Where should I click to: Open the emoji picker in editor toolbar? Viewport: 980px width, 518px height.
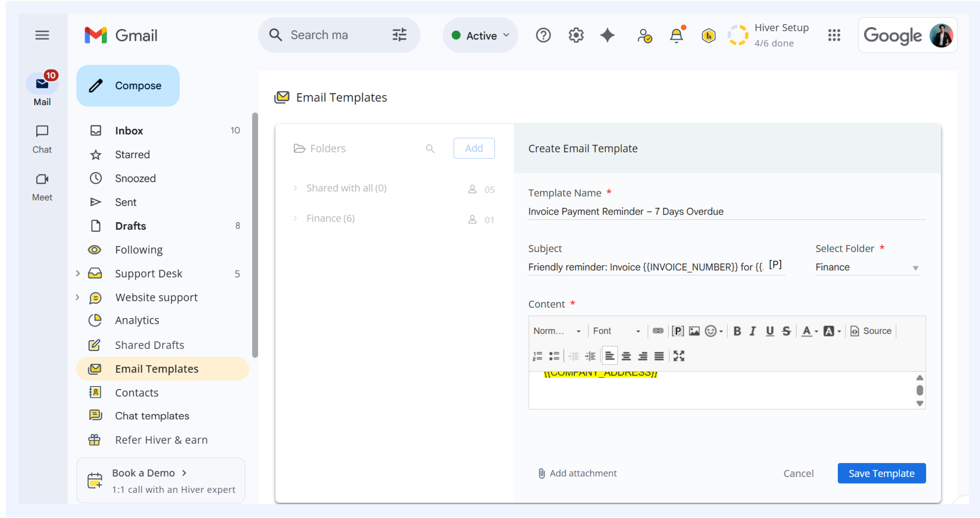[x=713, y=331]
